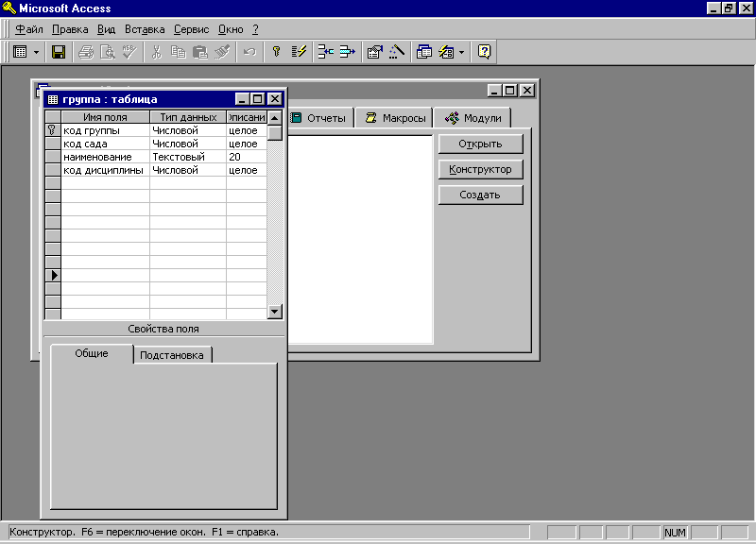Save the table with the diskette icon
This screenshot has height=544, width=756.
click(59, 52)
